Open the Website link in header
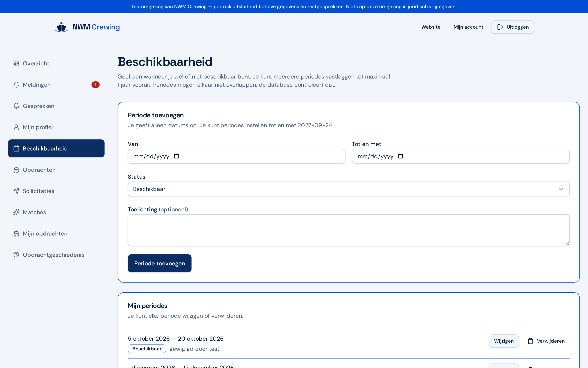This screenshot has height=368, width=588. pos(431,27)
